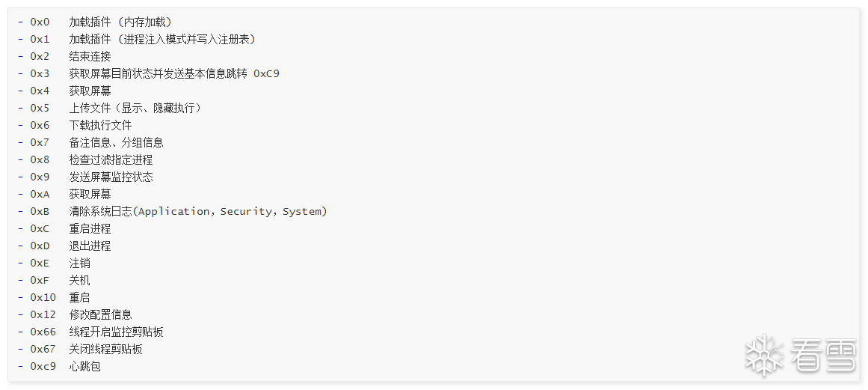Select the 0x0 加载插件 (内存加载) line
Screen dimensions: 868x390
click(95, 22)
